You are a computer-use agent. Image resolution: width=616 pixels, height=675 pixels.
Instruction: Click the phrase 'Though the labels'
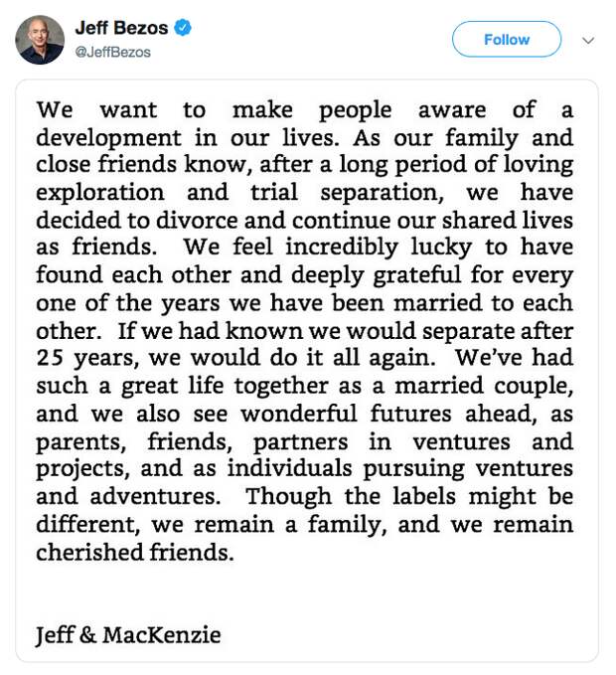(x=351, y=497)
